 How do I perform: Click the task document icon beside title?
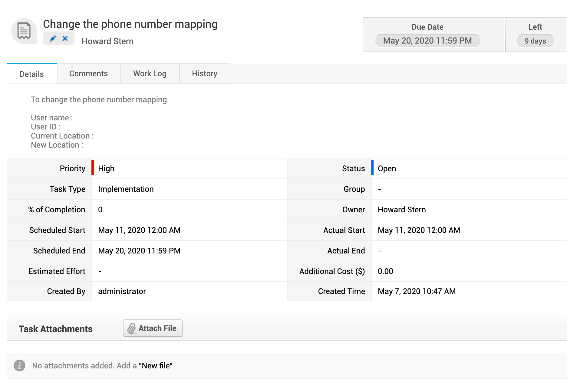(24, 31)
